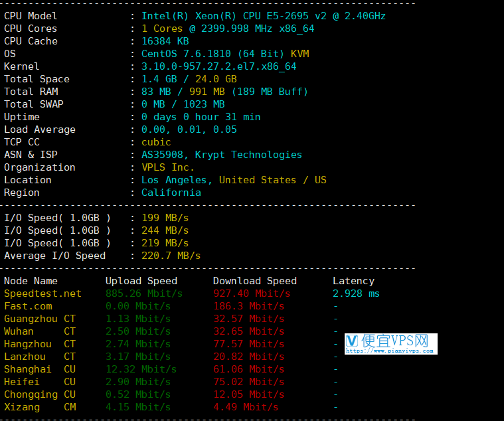The width and height of the screenshot is (504, 421).
Task: Select the CPU Model value text
Action: click(x=264, y=16)
